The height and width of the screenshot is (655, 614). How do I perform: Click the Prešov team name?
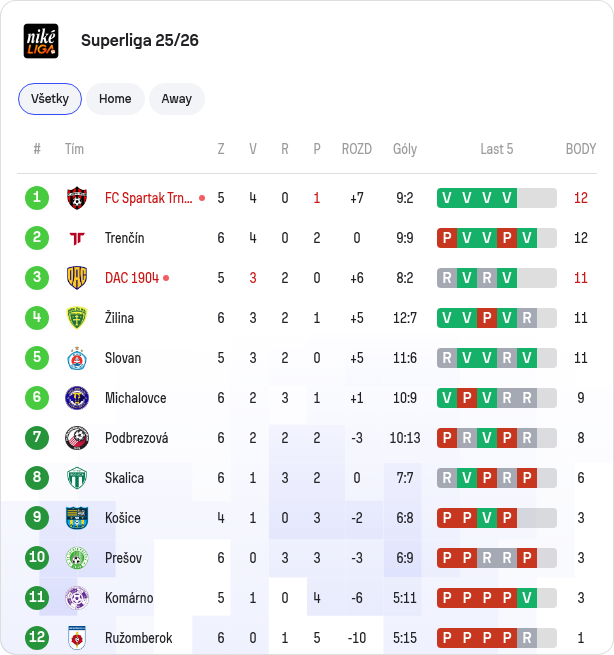tap(124, 558)
